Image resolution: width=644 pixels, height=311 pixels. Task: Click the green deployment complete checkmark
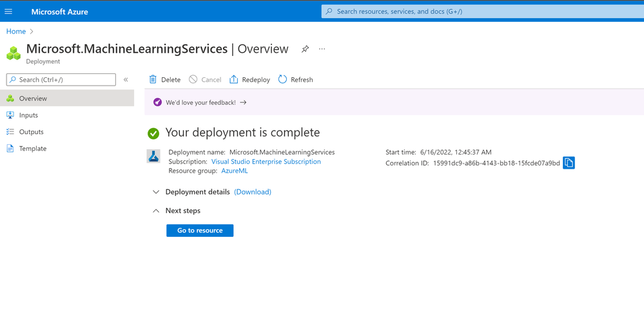[x=153, y=133]
